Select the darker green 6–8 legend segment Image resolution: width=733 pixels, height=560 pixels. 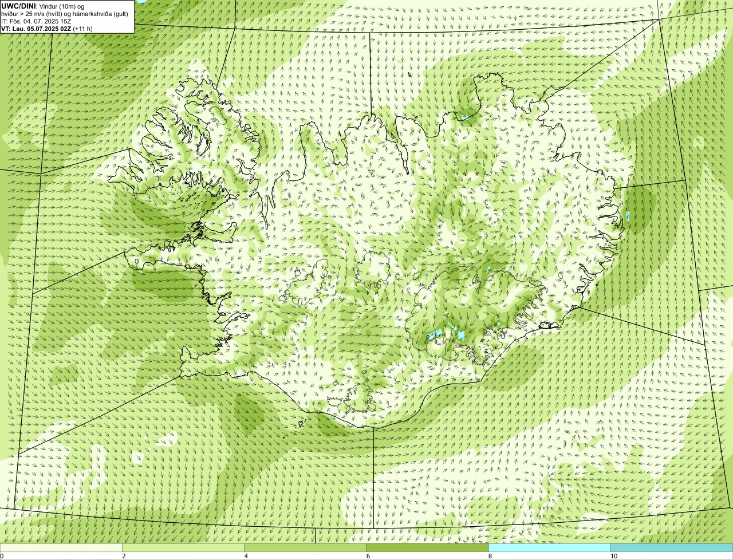point(427,548)
